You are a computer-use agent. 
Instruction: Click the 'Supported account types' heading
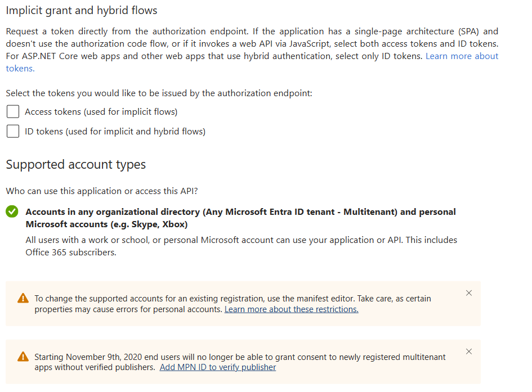[75, 165]
